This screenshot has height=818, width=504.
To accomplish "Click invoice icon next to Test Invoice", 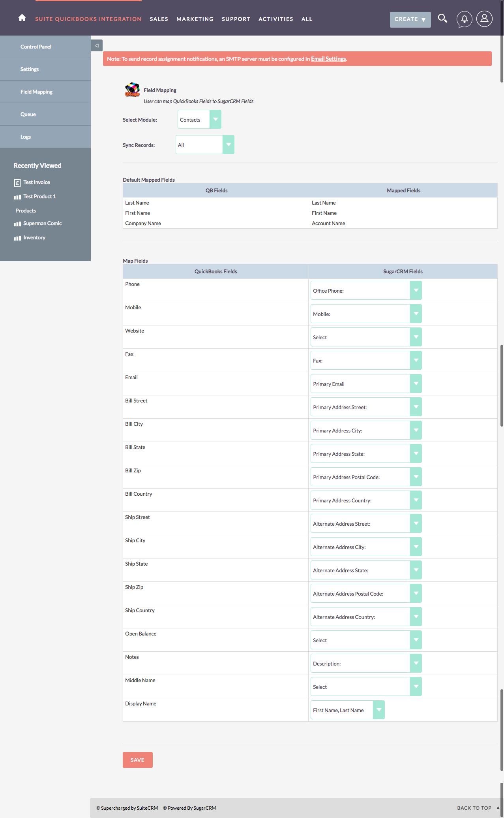I will point(17,182).
